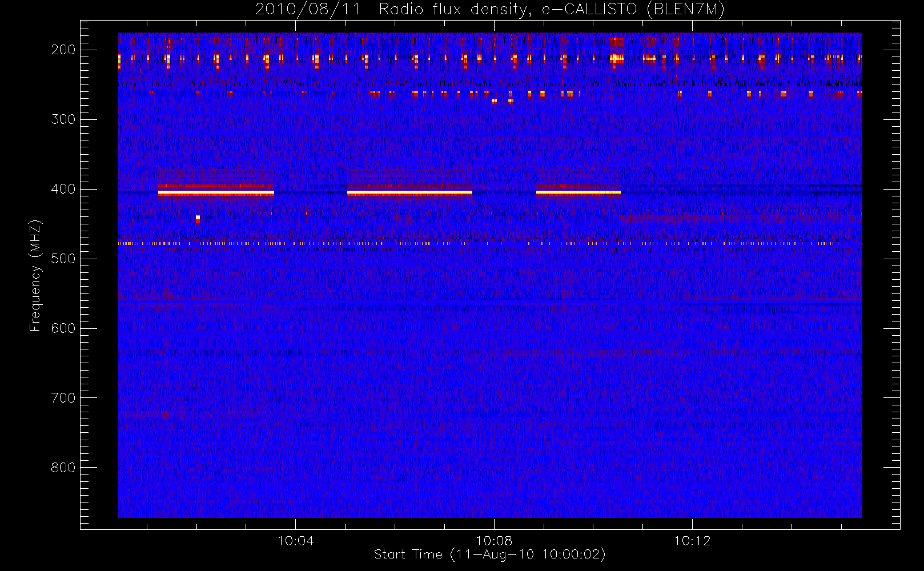The width and height of the screenshot is (924, 571).
Task: Click the 10:04 time tick label
Action: point(295,541)
